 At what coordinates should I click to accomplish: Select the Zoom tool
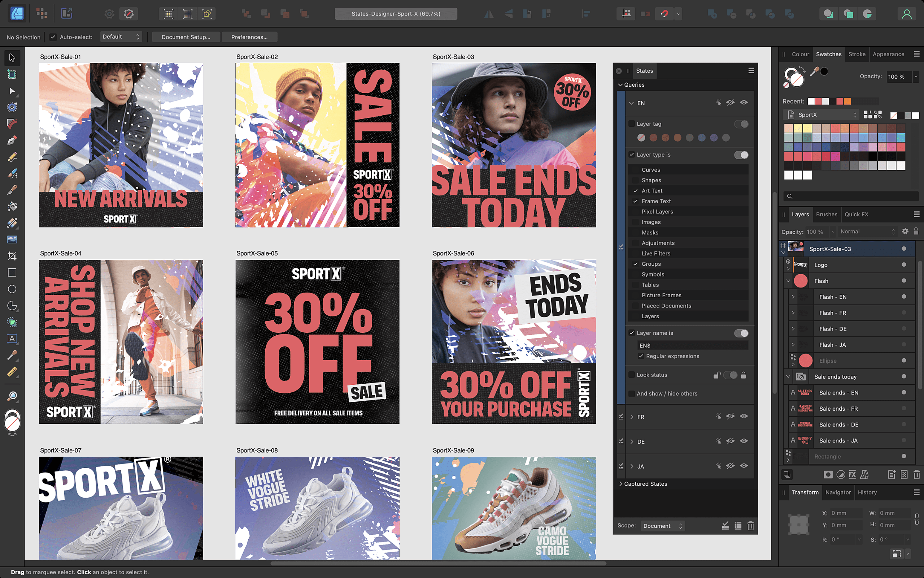(12, 396)
